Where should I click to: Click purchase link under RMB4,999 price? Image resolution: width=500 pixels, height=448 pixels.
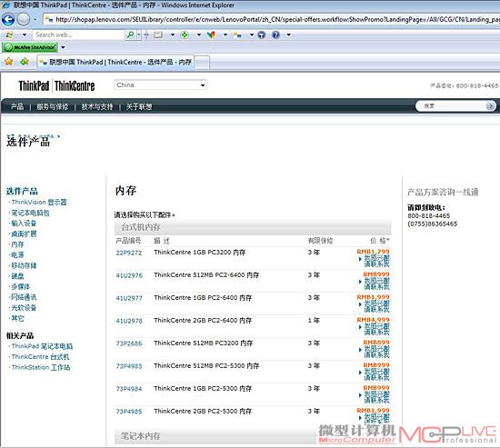pos(376,329)
